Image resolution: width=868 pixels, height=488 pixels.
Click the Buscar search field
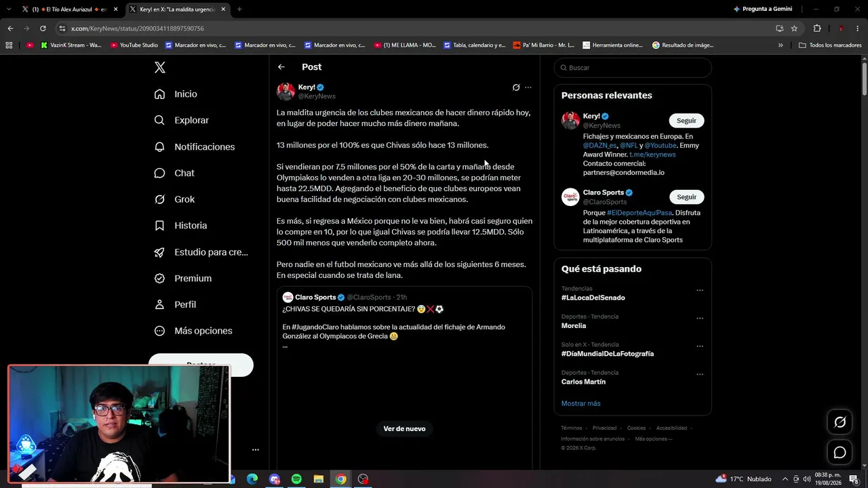(633, 68)
